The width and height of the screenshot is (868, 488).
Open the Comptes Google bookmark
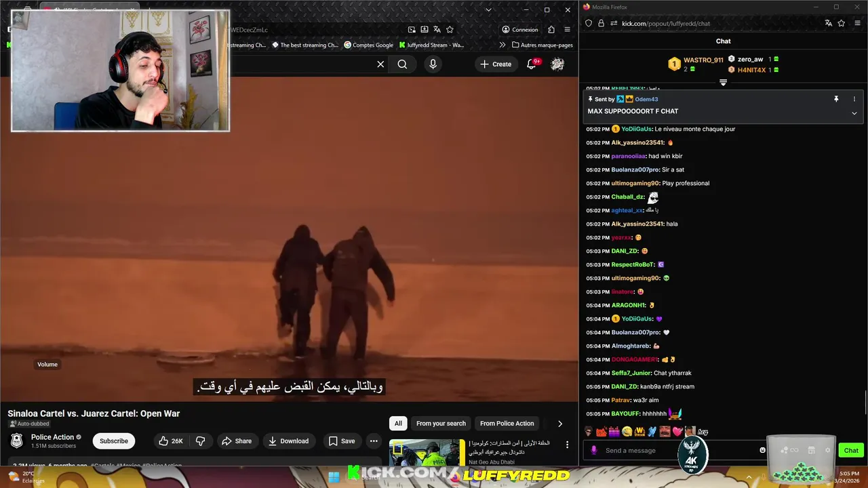click(x=368, y=45)
